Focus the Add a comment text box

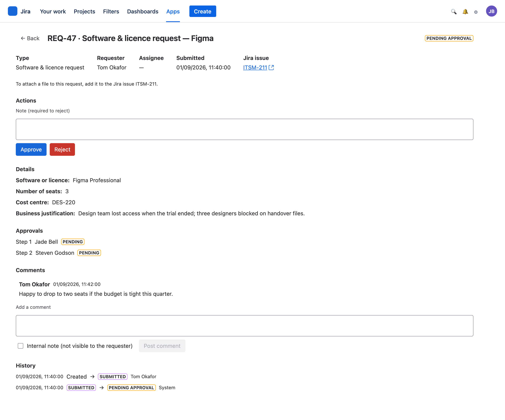[x=244, y=326]
